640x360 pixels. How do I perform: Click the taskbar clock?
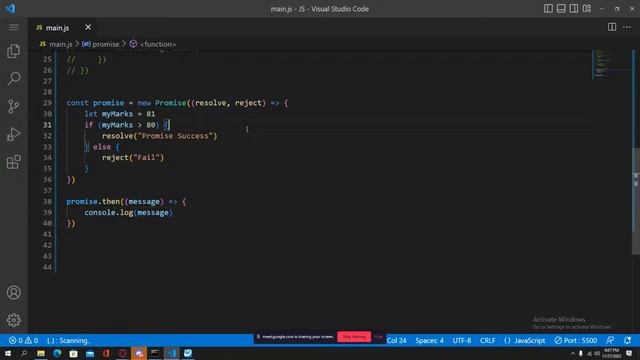pos(611,353)
